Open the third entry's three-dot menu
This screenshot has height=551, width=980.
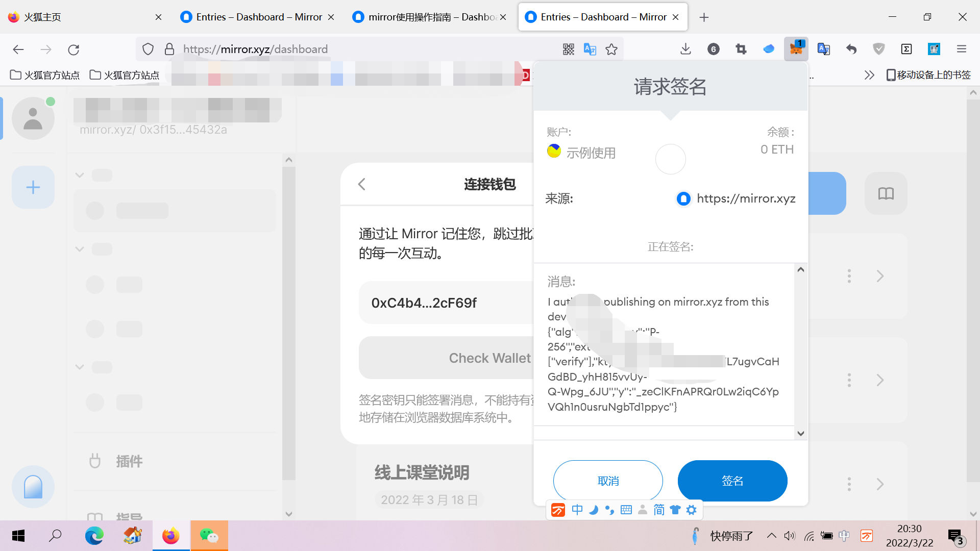click(849, 484)
